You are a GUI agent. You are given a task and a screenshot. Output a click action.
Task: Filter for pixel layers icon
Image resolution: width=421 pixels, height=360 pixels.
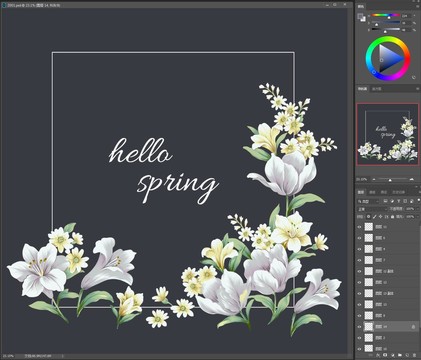[385, 201]
